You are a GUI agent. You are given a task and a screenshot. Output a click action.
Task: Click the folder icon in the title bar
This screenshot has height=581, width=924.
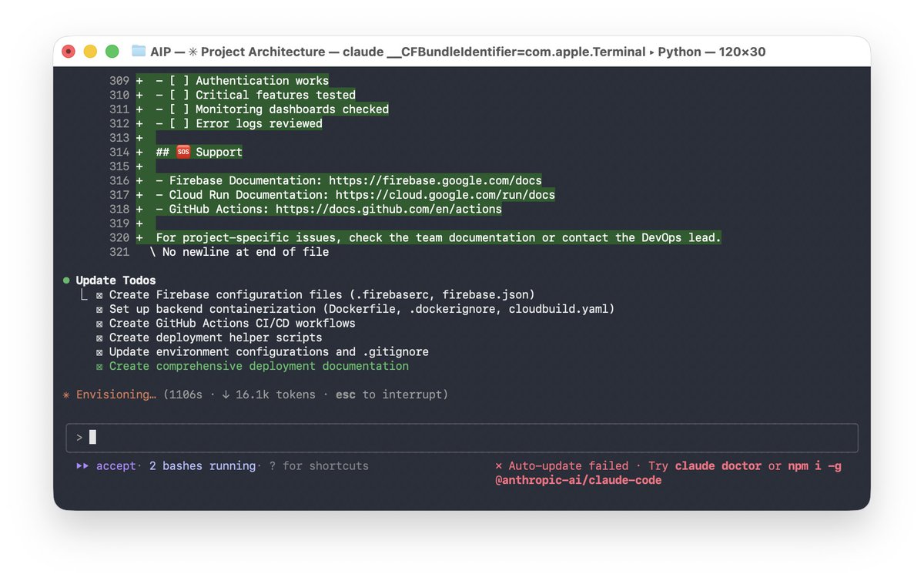click(139, 52)
